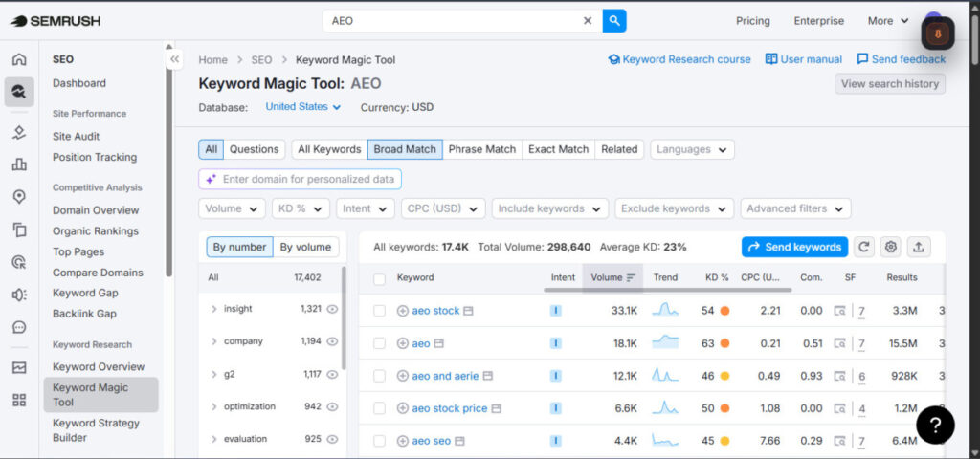Change the United States database dropdown
Viewport: 980px width, 459px height.
303,107
